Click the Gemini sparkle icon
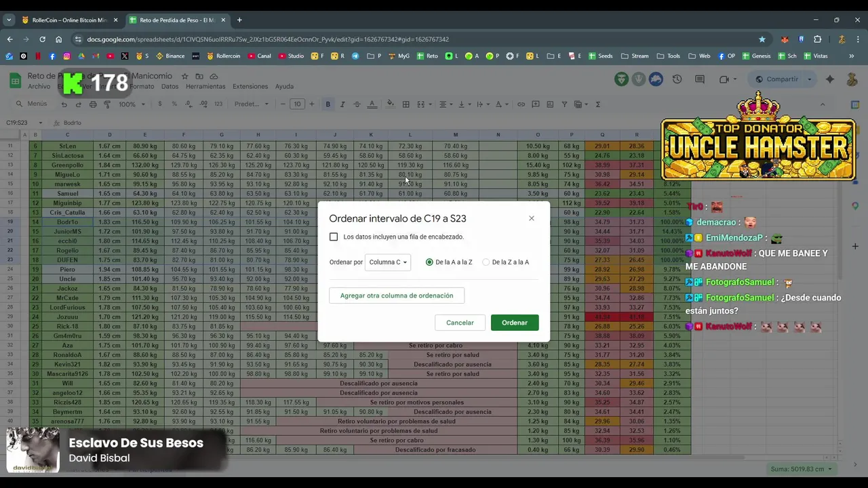Viewport: 868px width, 488px height. 830,79
